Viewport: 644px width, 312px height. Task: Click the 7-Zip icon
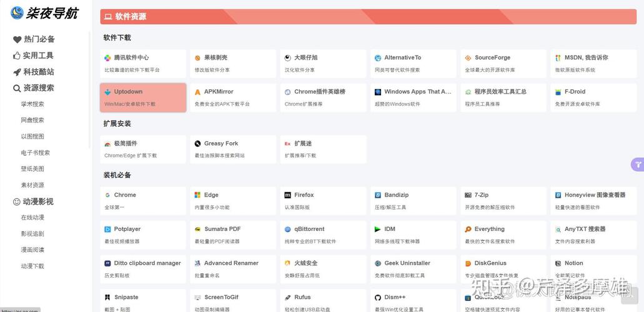pos(468,195)
